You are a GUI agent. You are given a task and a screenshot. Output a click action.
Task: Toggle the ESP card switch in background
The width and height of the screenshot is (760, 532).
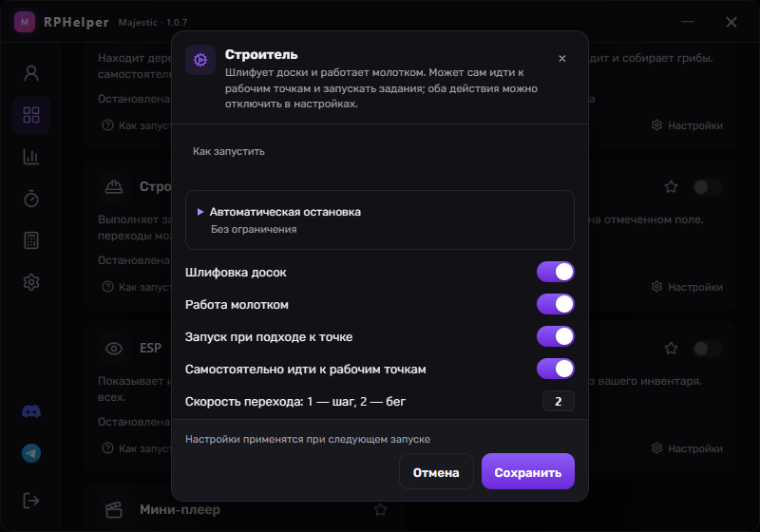(x=707, y=349)
